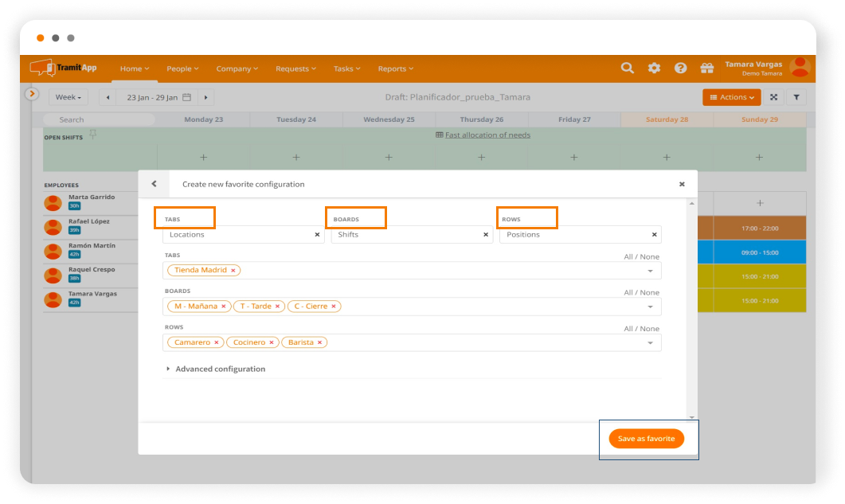Image resolution: width=845 pixels, height=504 pixels.
Task: Click the 17:00 - 22:00 brown shift block
Action: [759, 228]
